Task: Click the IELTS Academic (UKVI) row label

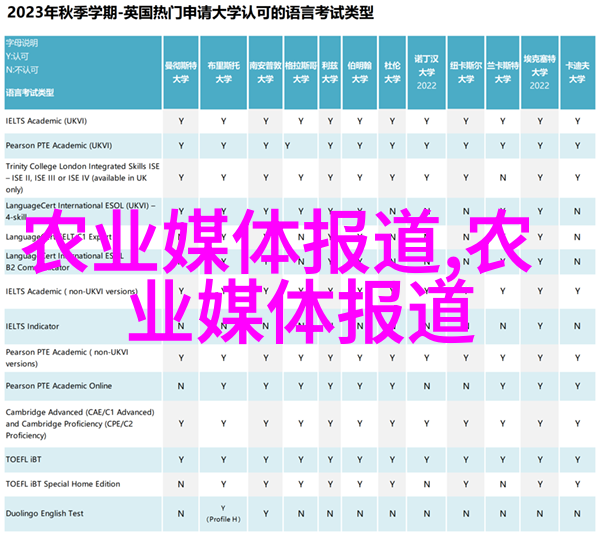Action: tap(46, 121)
